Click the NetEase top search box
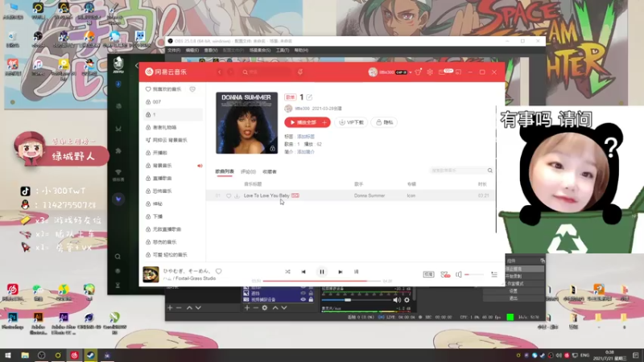 click(267, 72)
